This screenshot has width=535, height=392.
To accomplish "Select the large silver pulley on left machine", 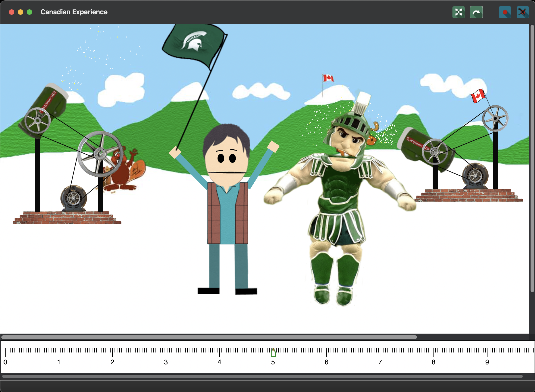I will coord(100,154).
